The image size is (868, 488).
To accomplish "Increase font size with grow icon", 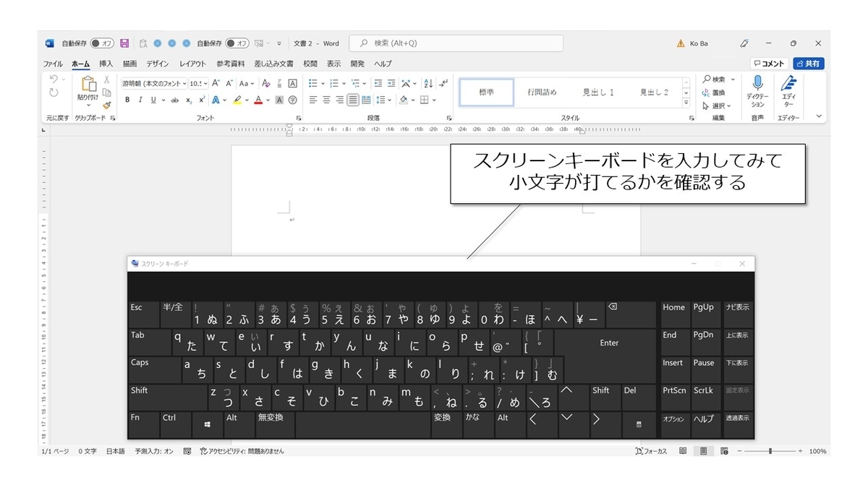I will pyautogui.click(x=216, y=83).
